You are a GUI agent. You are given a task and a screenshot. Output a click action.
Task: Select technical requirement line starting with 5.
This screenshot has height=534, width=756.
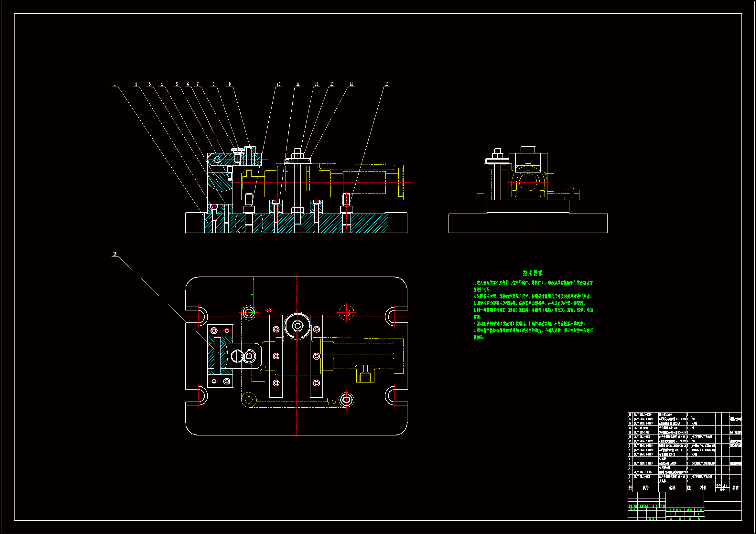pyautogui.click(x=527, y=324)
